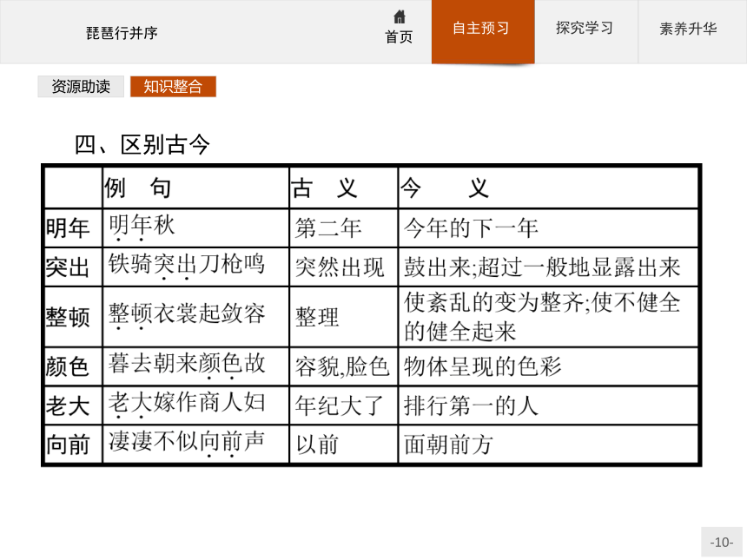Switch to the 探究学习 tab

tap(586, 31)
